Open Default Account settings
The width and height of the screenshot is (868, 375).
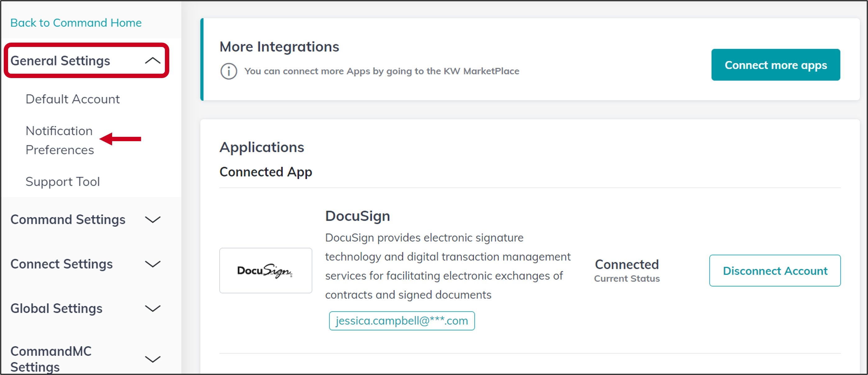72,99
